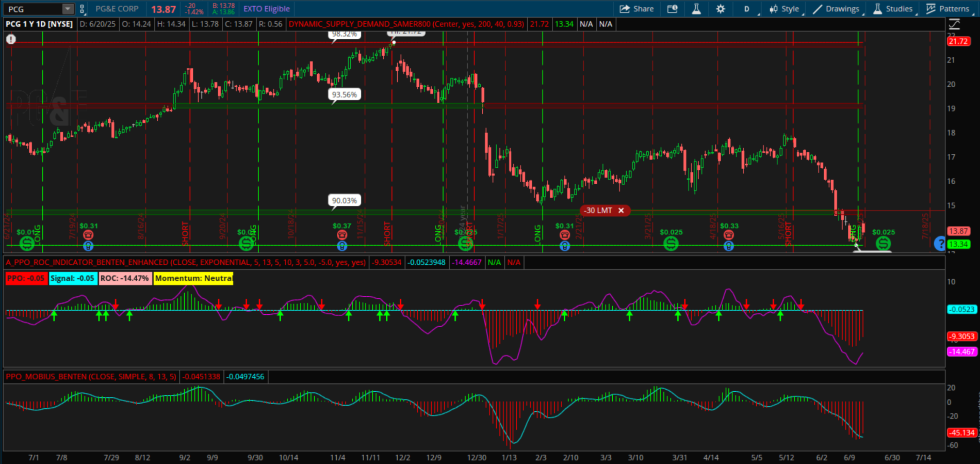Click the flask Edit Studies icon
980x464 pixels.
pos(696,9)
